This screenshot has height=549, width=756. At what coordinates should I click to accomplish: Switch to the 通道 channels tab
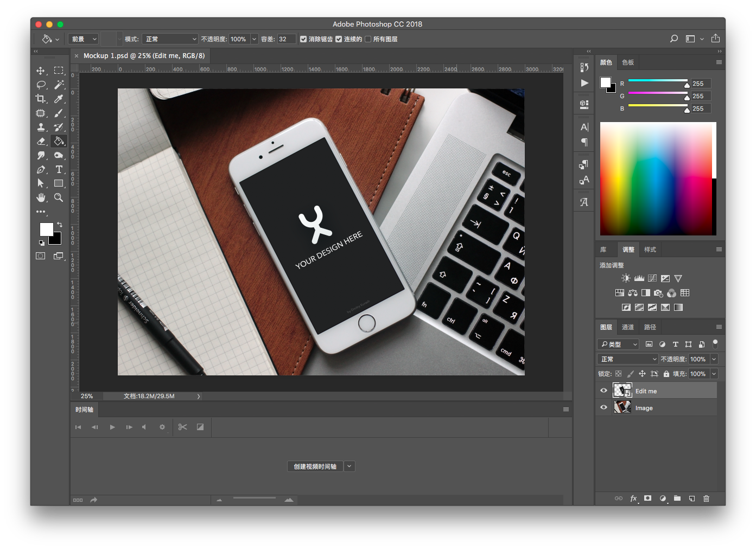[x=627, y=327]
